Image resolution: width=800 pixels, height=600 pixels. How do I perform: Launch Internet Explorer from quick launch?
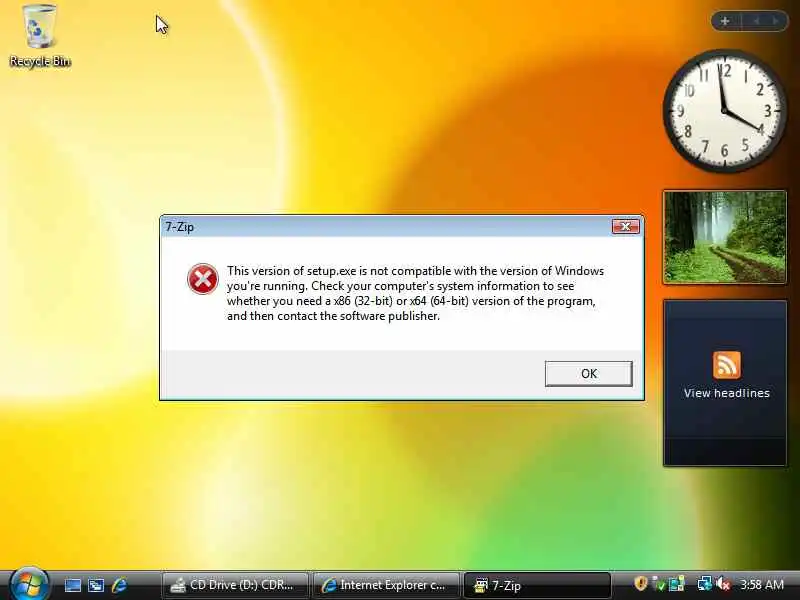click(x=119, y=585)
